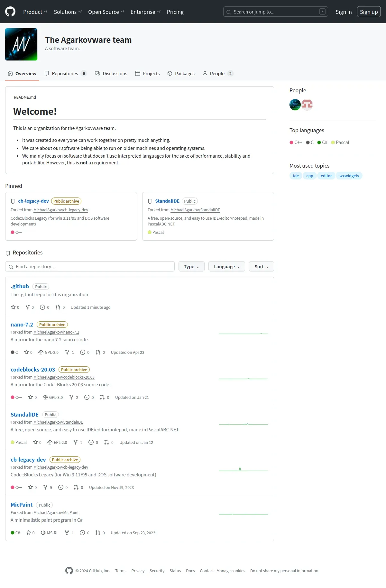Click the fork count icon on cb-legacy-dev
Viewport: 386px width, 588px height.
click(x=45, y=487)
